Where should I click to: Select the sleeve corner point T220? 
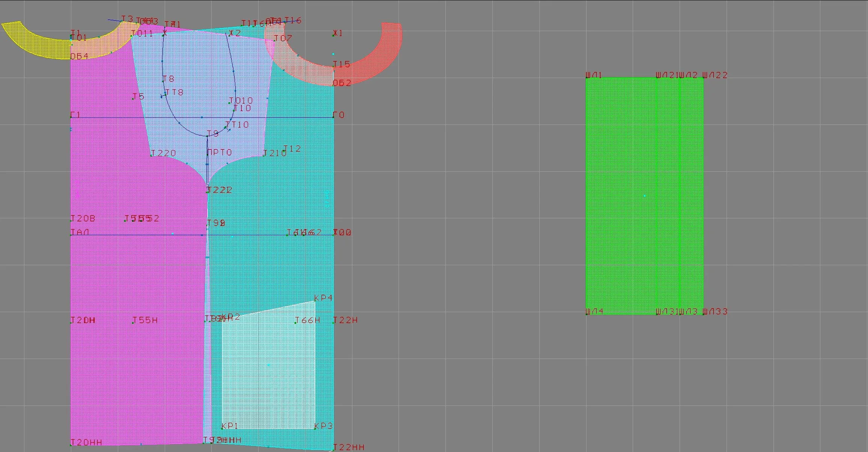[x=163, y=153]
